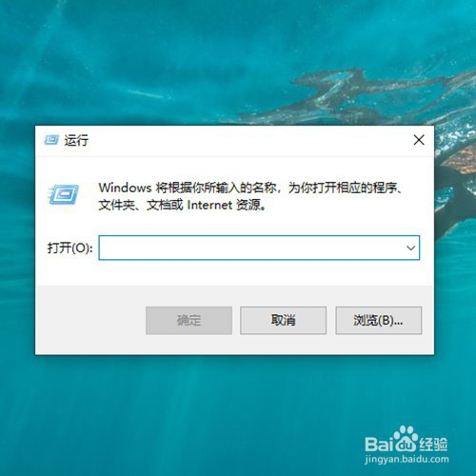Click the Baidu paw logo watermark
Screen dimensions: 476x476
[x=405, y=439]
